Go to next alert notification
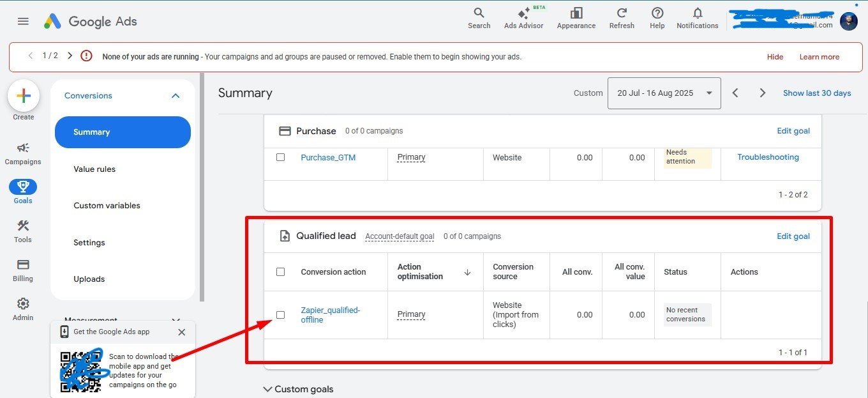868x398 pixels. point(70,56)
